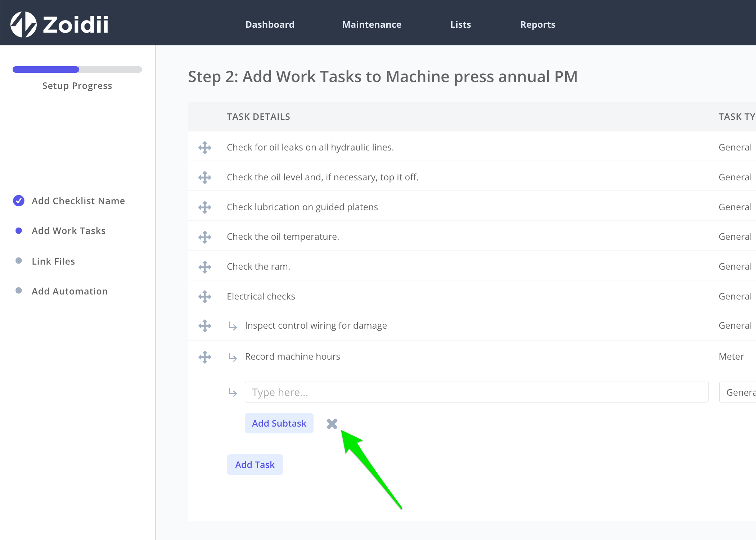This screenshot has height=540, width=756.
Task: Select 'Check the oil temperature.' task
Action: pos(283,237)
